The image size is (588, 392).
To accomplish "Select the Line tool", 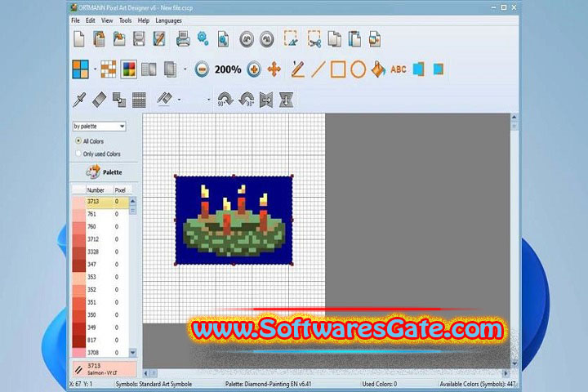I will tap(318, 69).
